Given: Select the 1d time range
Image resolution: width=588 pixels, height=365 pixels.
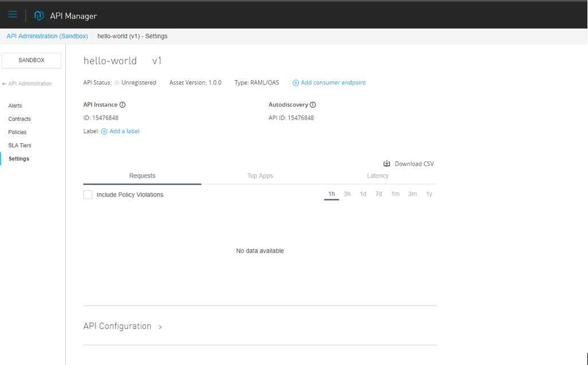Looking at the screenshot, I should 363,194.
